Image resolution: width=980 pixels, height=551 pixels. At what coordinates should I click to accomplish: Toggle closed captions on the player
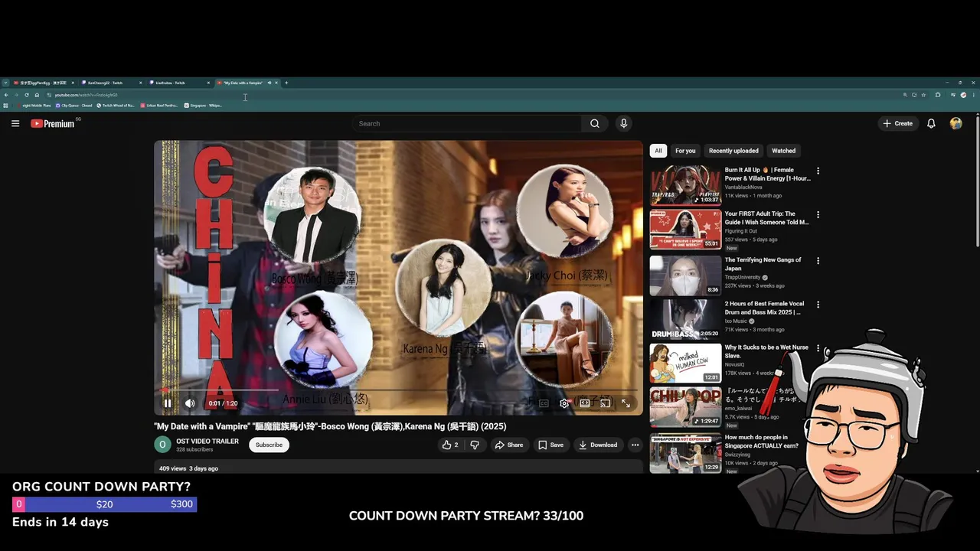544,403
